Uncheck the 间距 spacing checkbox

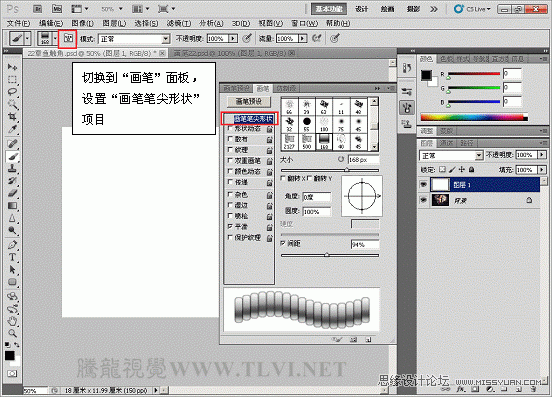point(283,243)
